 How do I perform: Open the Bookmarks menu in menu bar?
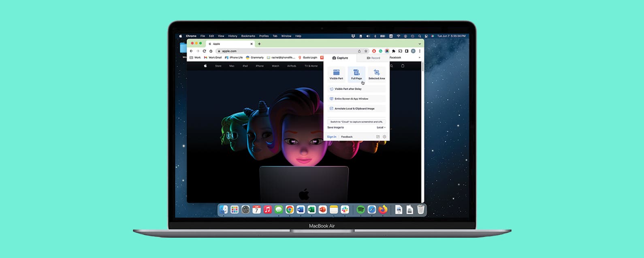(x=248, y=36)
